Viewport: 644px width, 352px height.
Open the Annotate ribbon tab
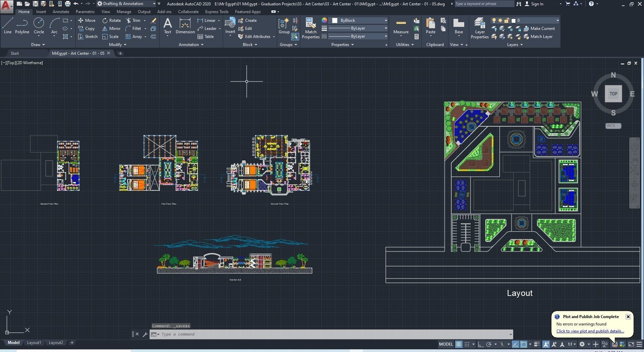(61, 12)
